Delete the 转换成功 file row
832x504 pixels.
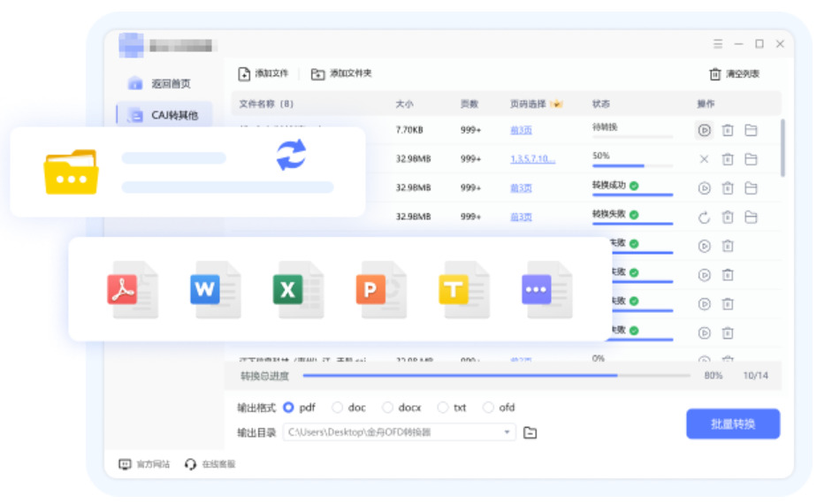728,188
